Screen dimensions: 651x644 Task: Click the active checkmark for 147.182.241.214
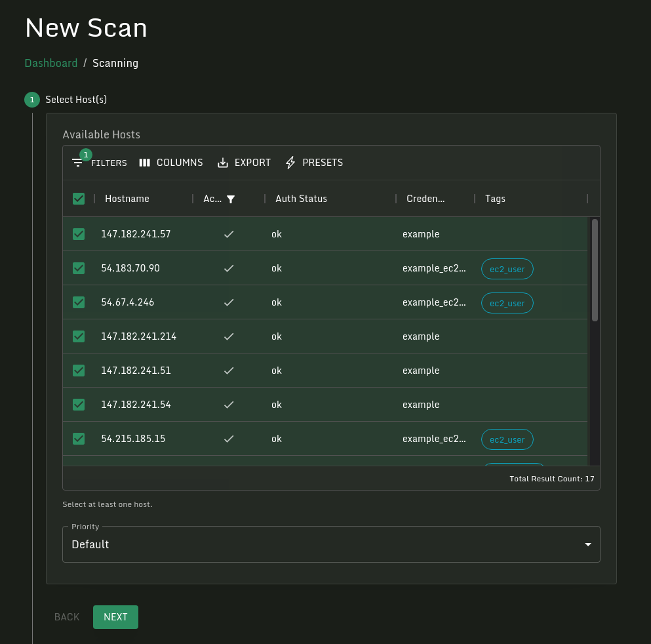coord(229,336)
